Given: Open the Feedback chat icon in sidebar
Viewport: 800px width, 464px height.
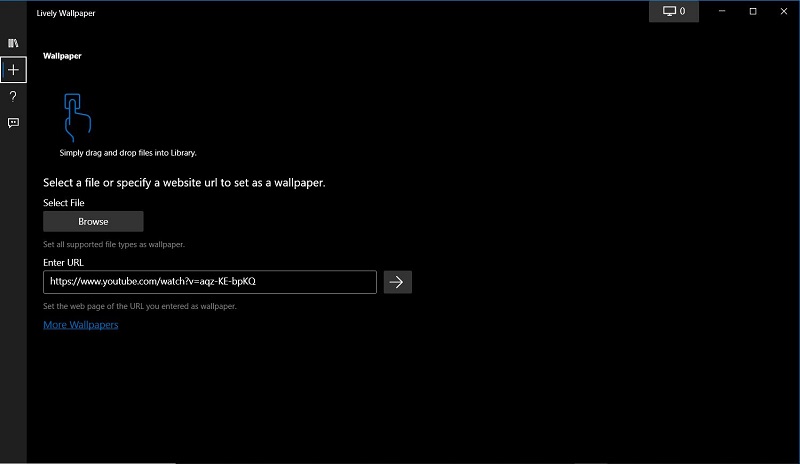Looking at the screenshot, I should pyautogui.click(x=13, y=123).
